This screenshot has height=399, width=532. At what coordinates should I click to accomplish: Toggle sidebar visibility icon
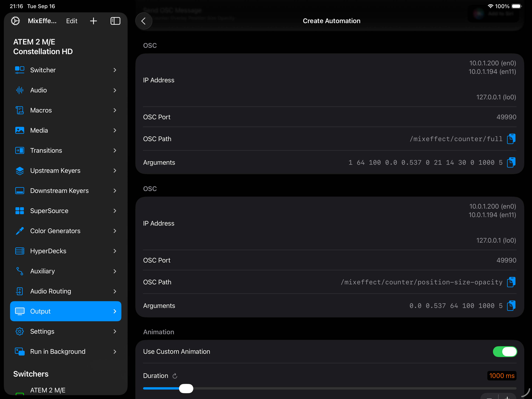115,21
